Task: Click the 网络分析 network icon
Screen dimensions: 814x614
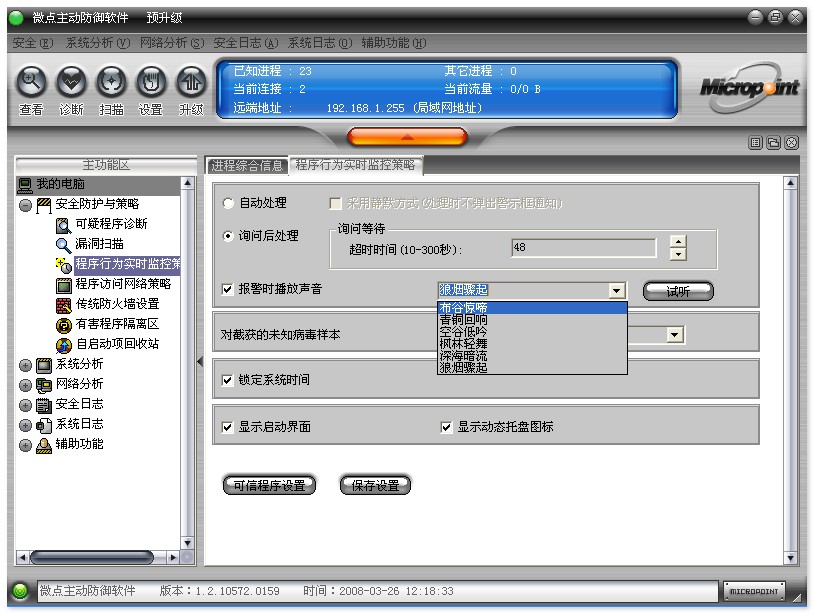Action: pyautogui.click(x=44, y=385)
